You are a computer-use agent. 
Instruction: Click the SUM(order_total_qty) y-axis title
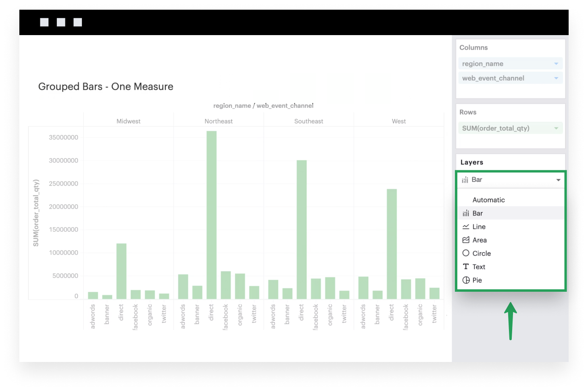(36, 213)
